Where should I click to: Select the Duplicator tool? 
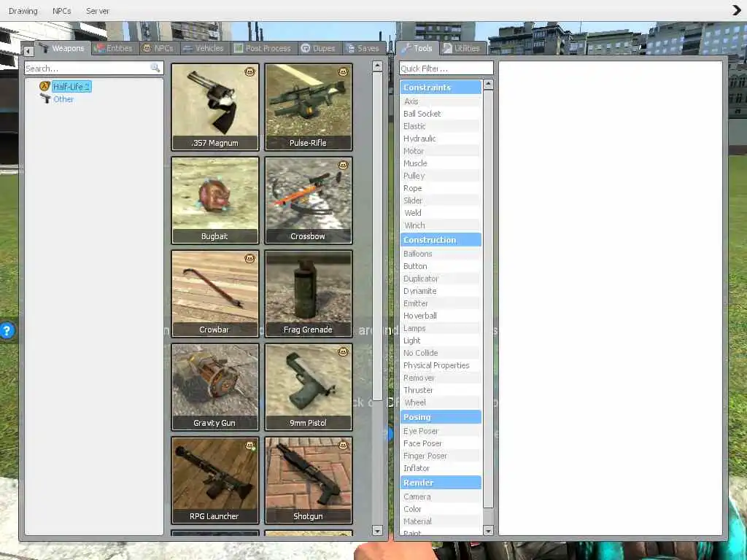click(x=441, y=279)
